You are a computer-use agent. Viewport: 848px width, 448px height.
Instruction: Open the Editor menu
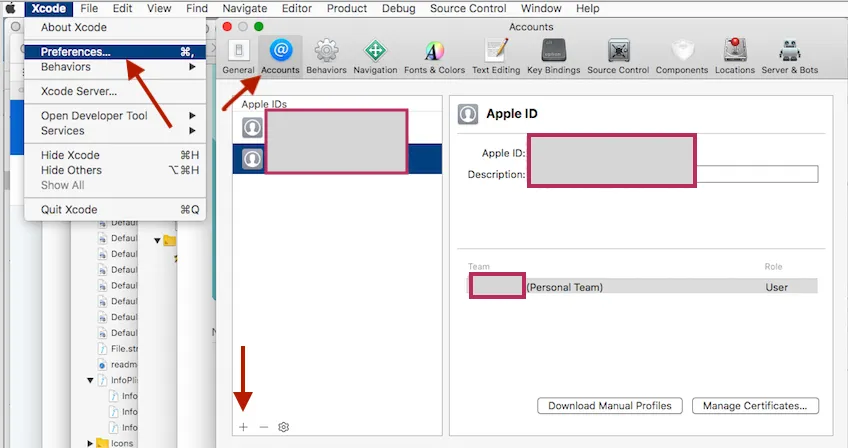[x=297, y=8]
